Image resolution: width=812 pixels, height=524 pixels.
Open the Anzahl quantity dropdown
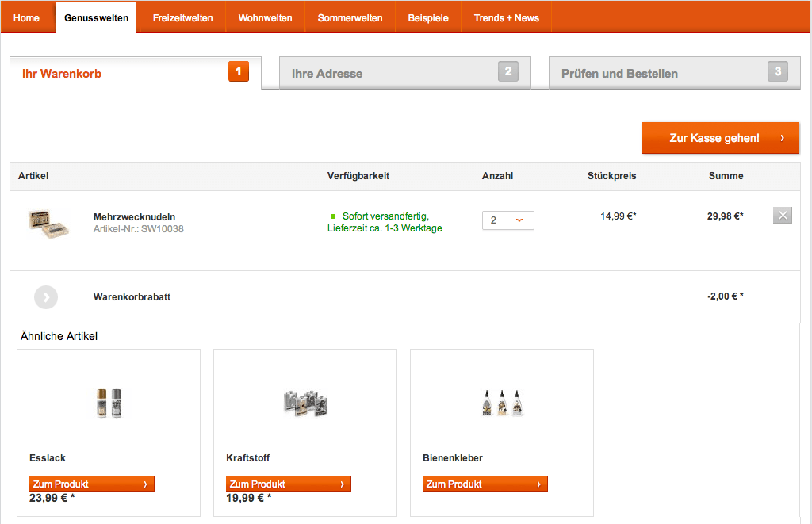coord(507,220)
